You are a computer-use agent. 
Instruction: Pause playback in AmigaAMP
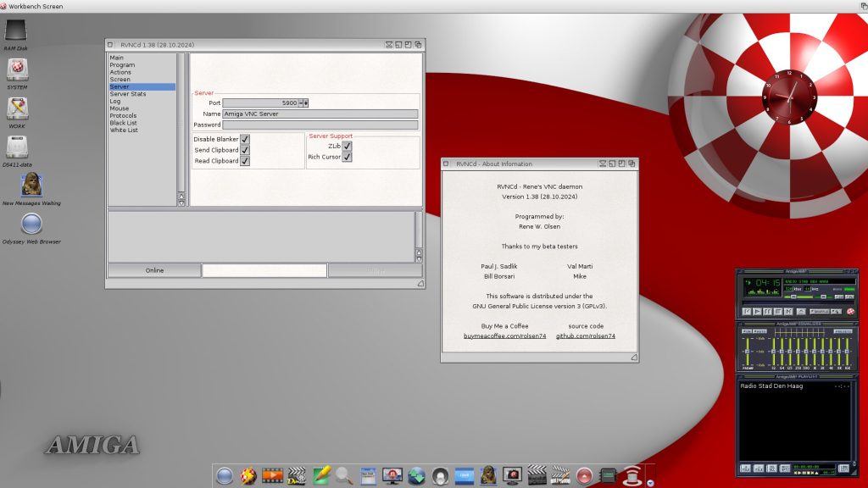point(768,312)
